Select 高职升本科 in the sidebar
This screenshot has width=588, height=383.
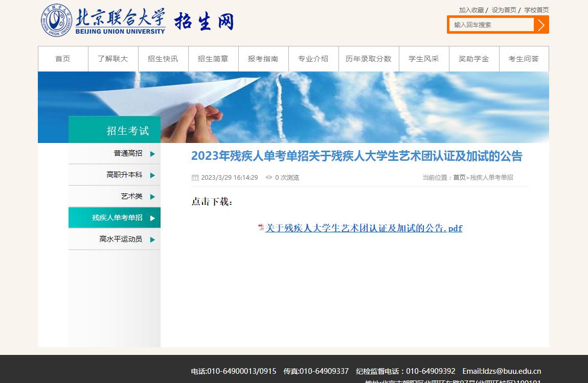[115, 175]
